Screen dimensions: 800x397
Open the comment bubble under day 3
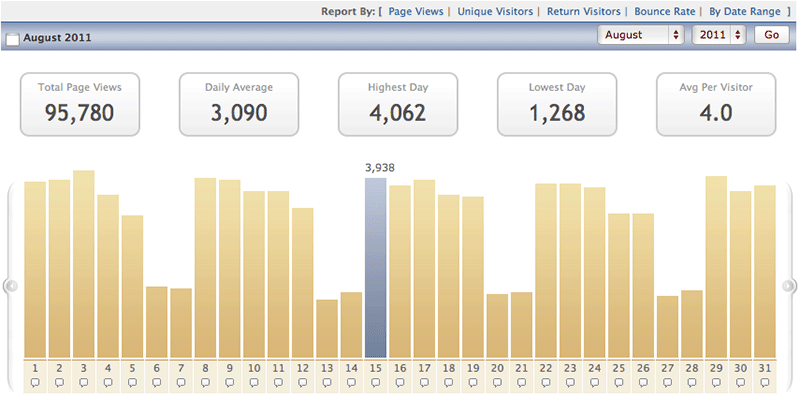[84, 382]
